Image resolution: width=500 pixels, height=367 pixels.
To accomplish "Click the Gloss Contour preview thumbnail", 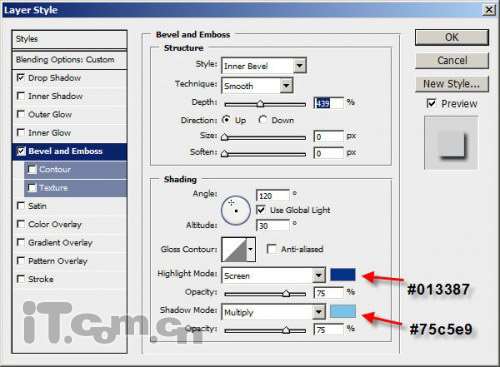I will 234,249.
